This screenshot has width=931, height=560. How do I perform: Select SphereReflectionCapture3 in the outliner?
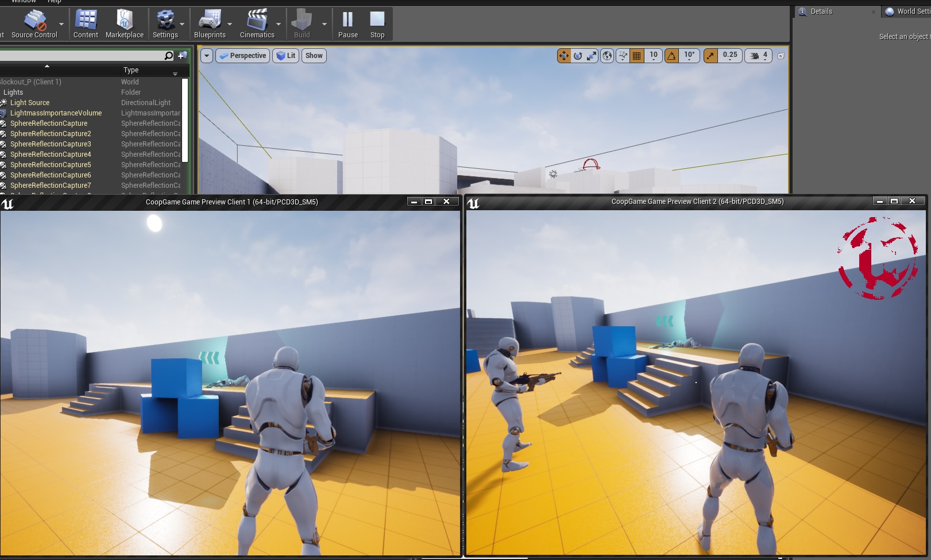coord(51,144)
